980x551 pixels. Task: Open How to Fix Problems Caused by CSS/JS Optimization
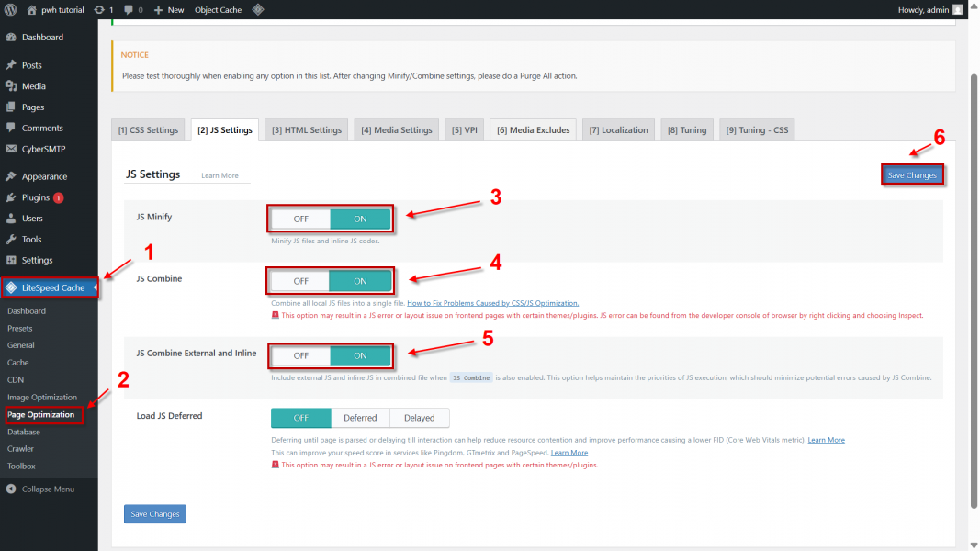point(492,303)
